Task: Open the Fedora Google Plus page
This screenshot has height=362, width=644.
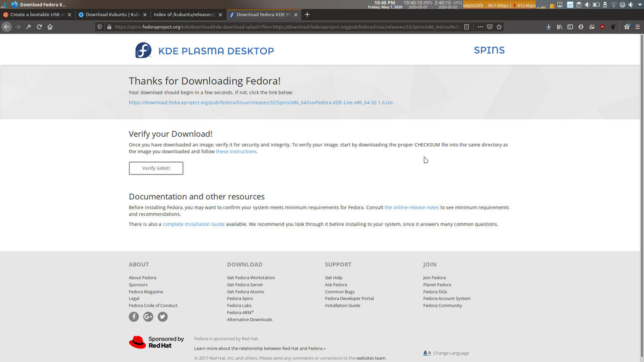Action: 148,316
